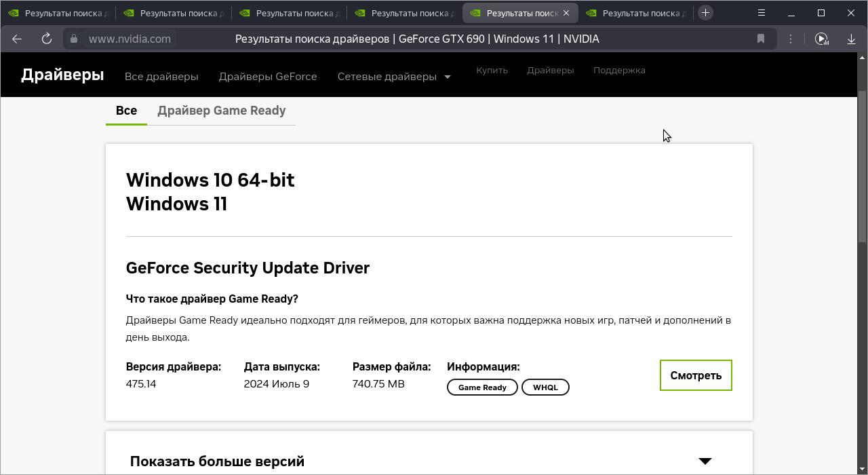This screenshot has width=868, height=475.
Task: Click the file size 740.75 MB
Action: [378, 384]
